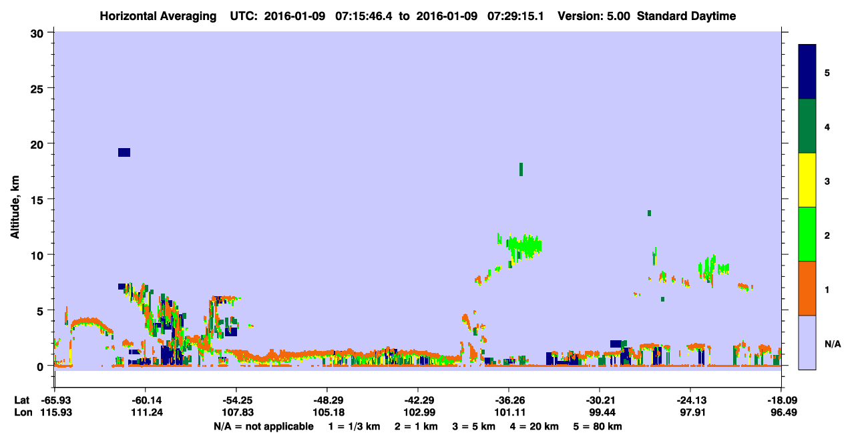Screen dimensions: 868x445
Task: Click the legend entry '4 = 20 km'
Action: pyautogui.click(x=535, y=426)
